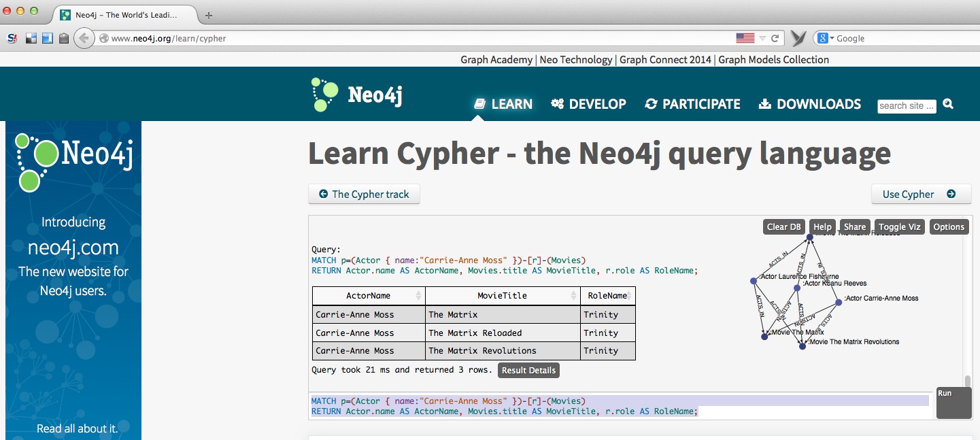Click the gray bird toolbar icon
The height and width of the screenshot is (440, 980).
tap(798, 39)
